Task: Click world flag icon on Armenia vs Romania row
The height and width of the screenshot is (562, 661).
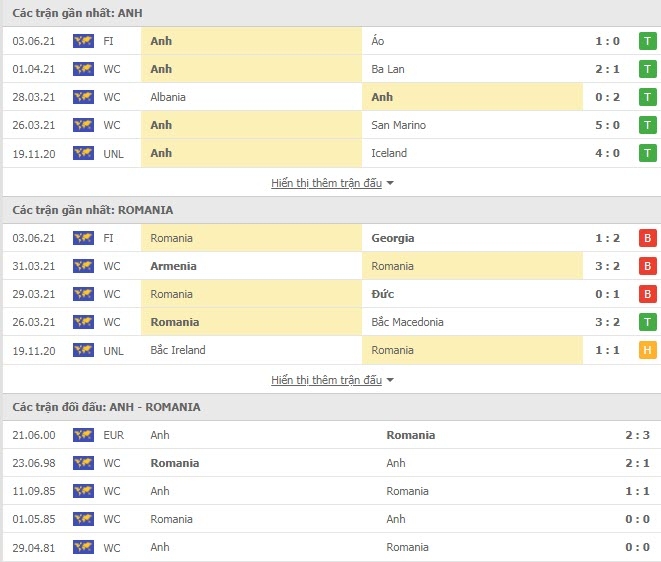Action: (x=83, y=266)
